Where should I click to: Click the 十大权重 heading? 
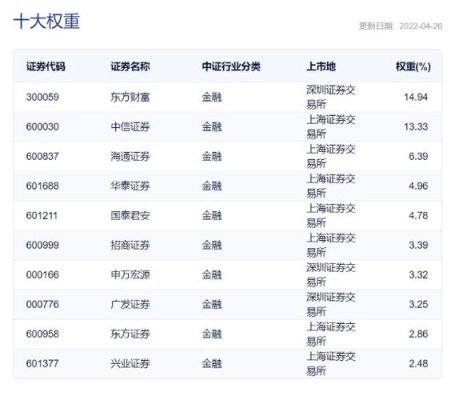[47, 21]
